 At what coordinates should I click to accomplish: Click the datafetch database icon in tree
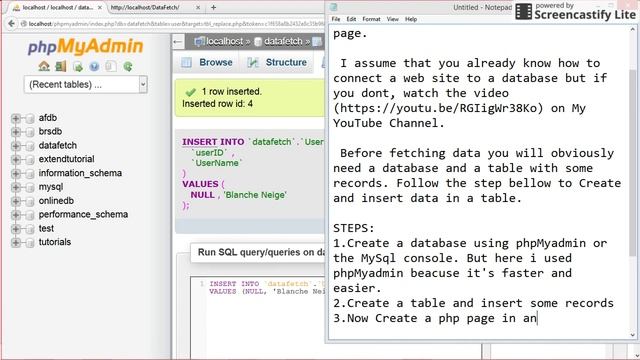point(30,146)
